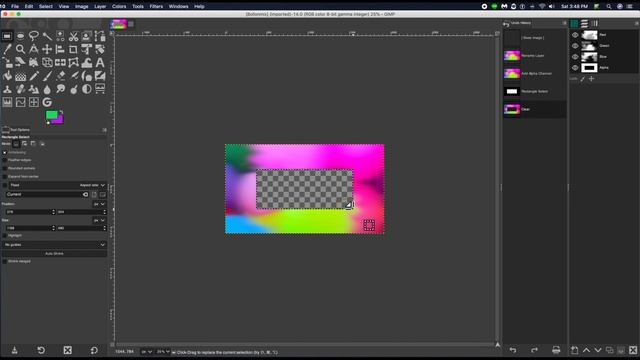Select the GEGL Operation tool
The height and width of the screenshot is (360, 640).
pyautogui.click(x=47, y=102)
